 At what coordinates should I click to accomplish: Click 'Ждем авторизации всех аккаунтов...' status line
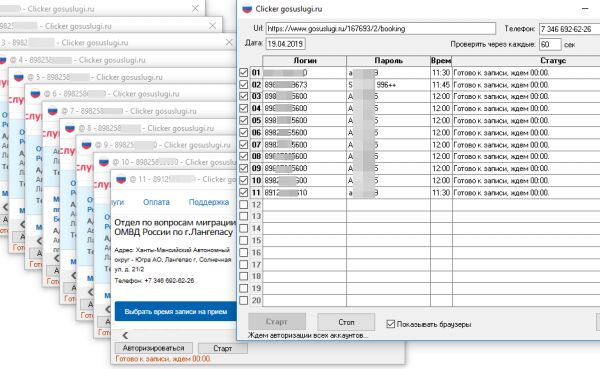308,335
